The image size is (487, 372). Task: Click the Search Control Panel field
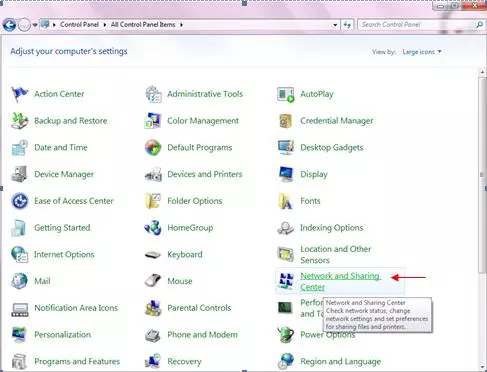(417, 25)
